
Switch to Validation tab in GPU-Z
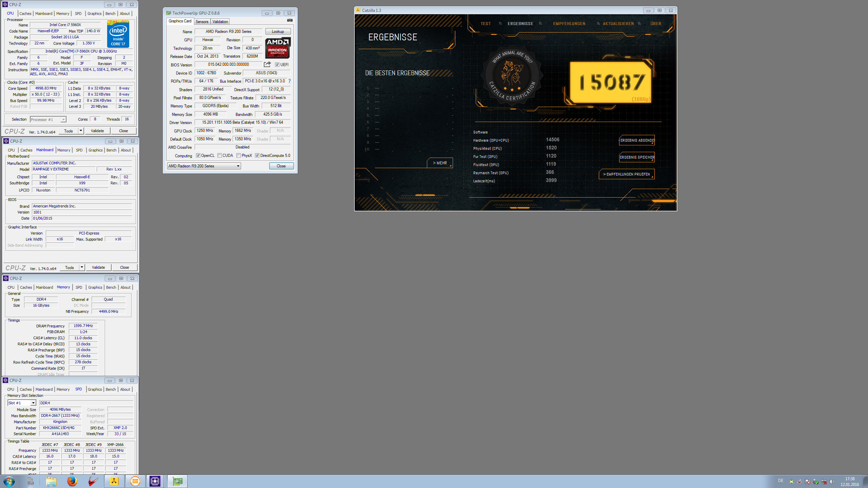[220, 22]
